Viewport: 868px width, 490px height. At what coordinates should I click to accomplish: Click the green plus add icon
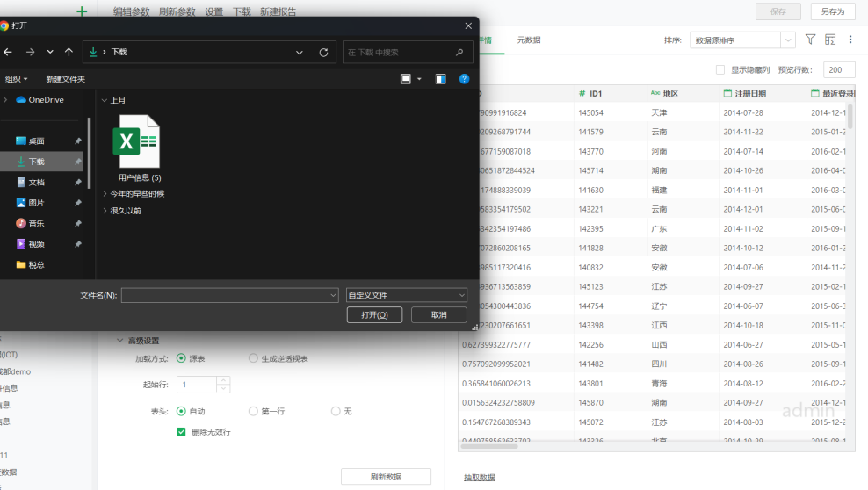tap(82, 11)
